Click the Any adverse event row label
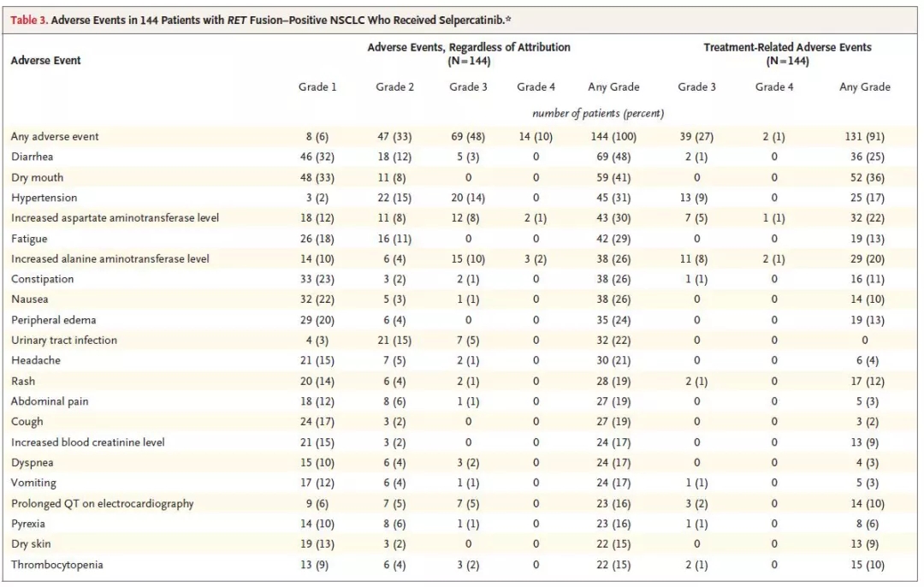 pos(55,137)
